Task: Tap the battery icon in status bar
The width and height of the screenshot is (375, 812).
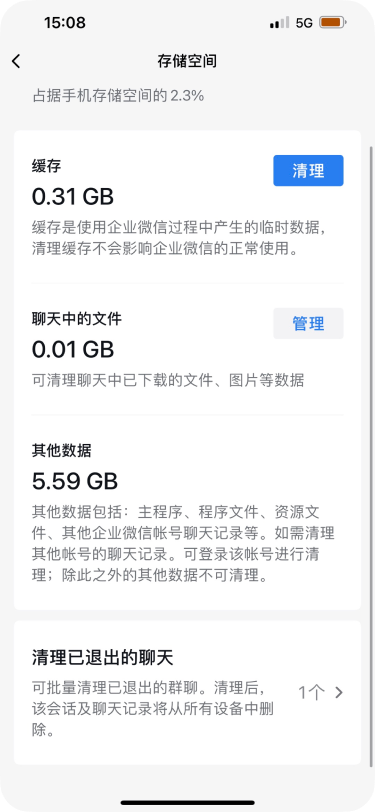Action: tap(333, 23)
